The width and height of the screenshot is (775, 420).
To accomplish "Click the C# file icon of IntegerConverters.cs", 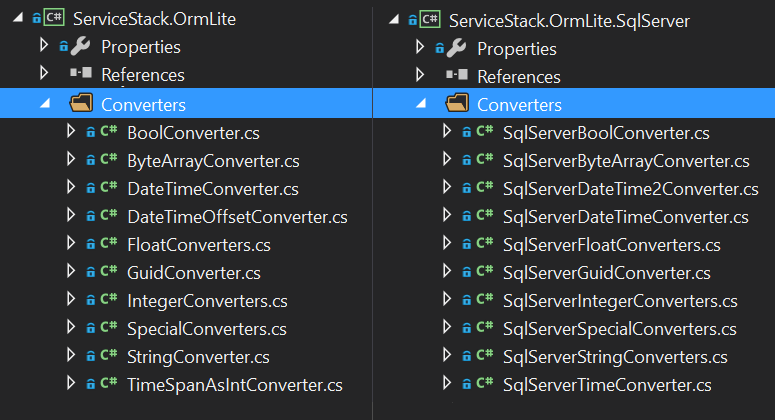I will (x=109, y=299).
